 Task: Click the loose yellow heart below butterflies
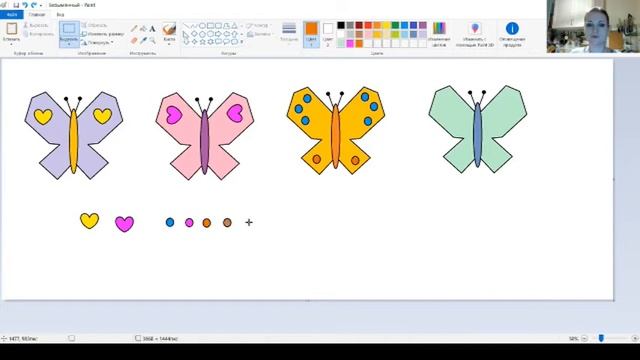(89, 220)
